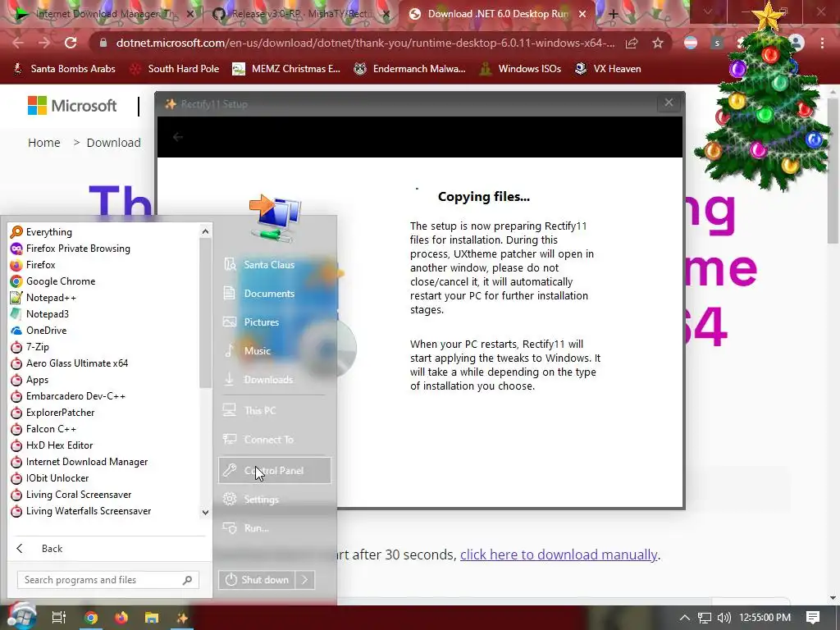Switch to Chrome on the taskbar

(x=91, y=618)
